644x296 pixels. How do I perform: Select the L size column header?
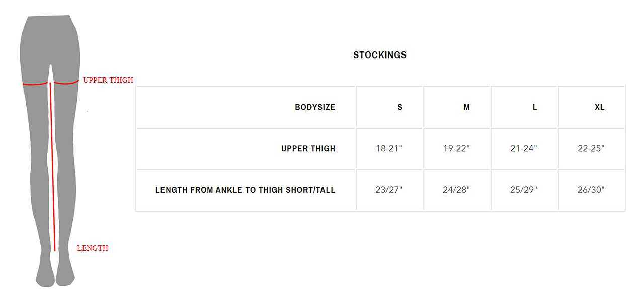tap(535, 107)
